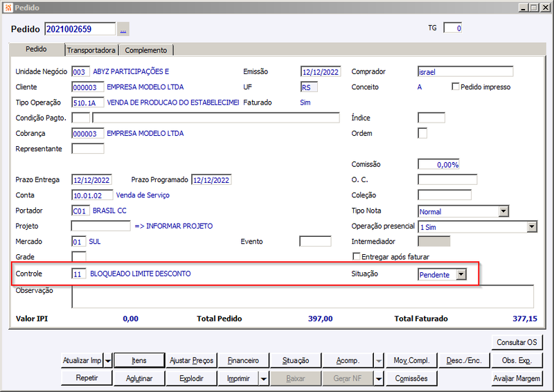Click the Observação text area
554x392 pixels.
(x=303, y=296)
